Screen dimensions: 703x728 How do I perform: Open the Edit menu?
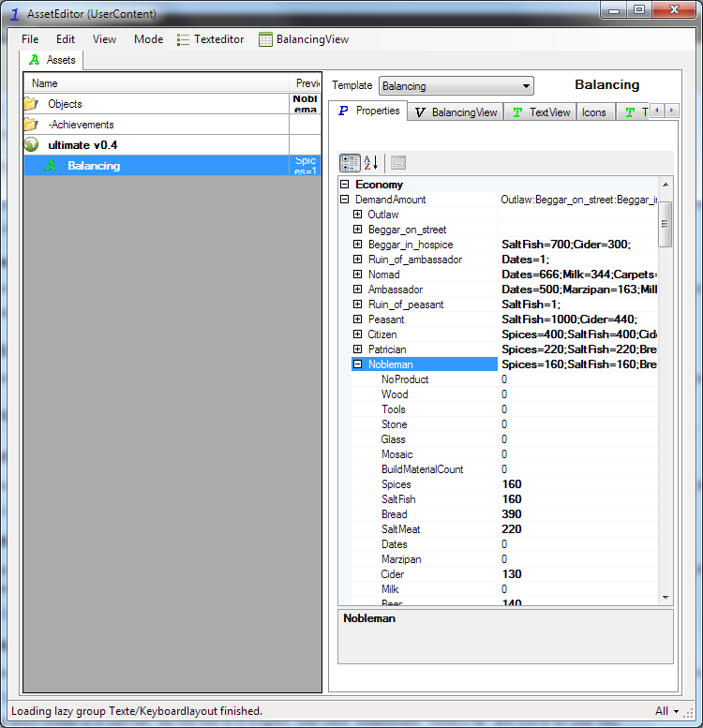pos(66,39)
